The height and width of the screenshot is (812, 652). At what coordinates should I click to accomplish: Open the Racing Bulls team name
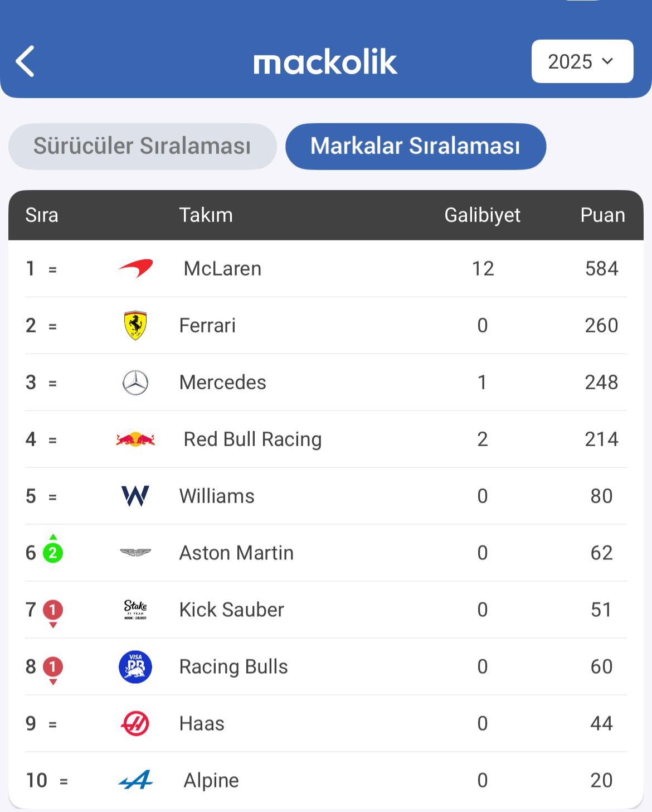[233, 666]
